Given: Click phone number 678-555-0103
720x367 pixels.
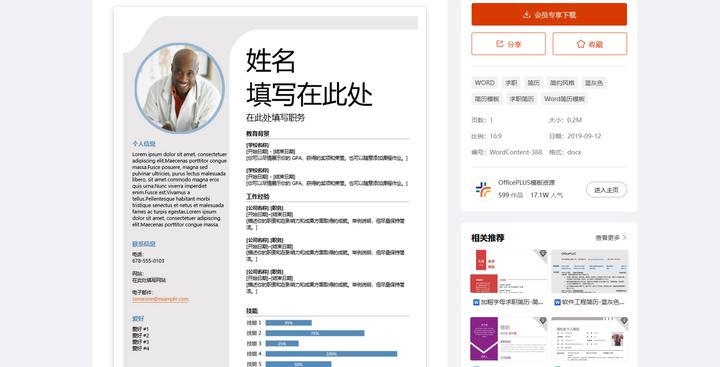Looking at the screenshot, I should coord(148,261).
